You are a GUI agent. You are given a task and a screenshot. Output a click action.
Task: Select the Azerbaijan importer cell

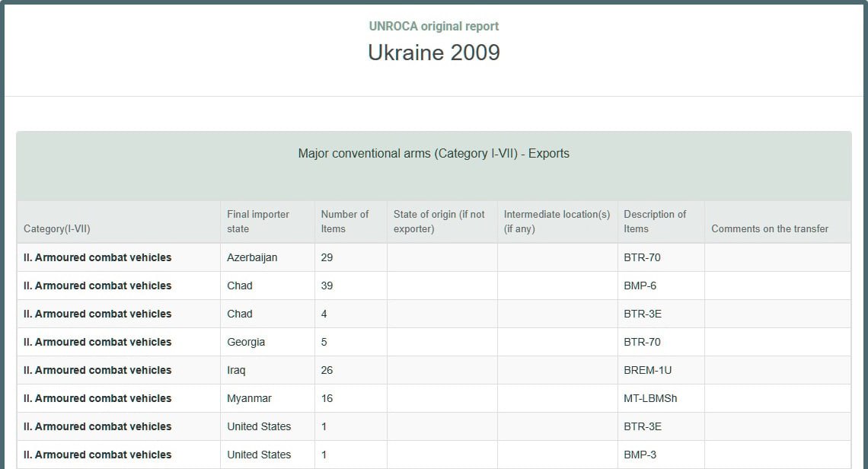tap(252, 257)
